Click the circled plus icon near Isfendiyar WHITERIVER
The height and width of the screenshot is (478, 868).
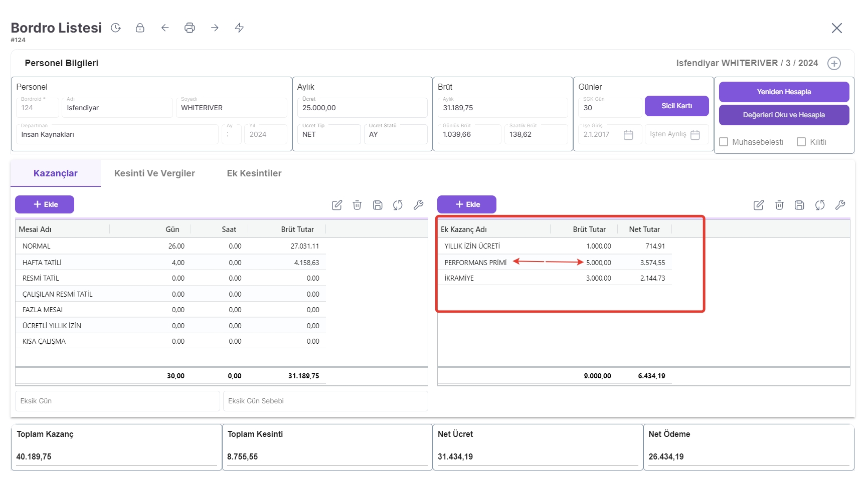pyautogui.click(x=834, y=64)
